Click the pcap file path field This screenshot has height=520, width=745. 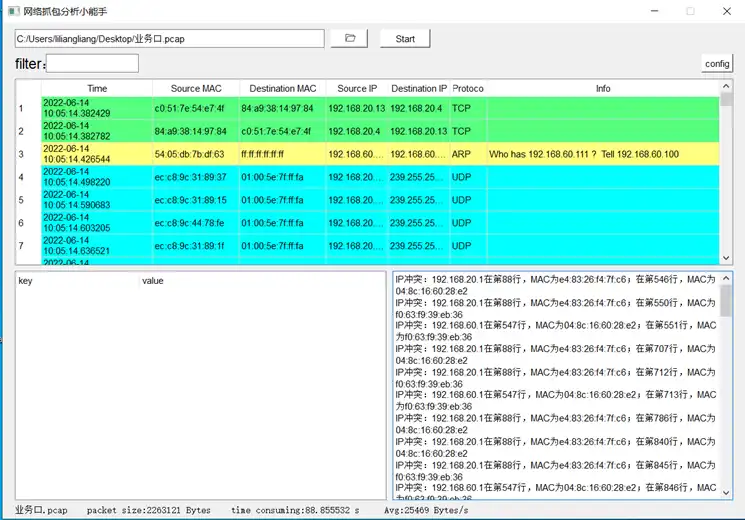click(x=169, y=38)
